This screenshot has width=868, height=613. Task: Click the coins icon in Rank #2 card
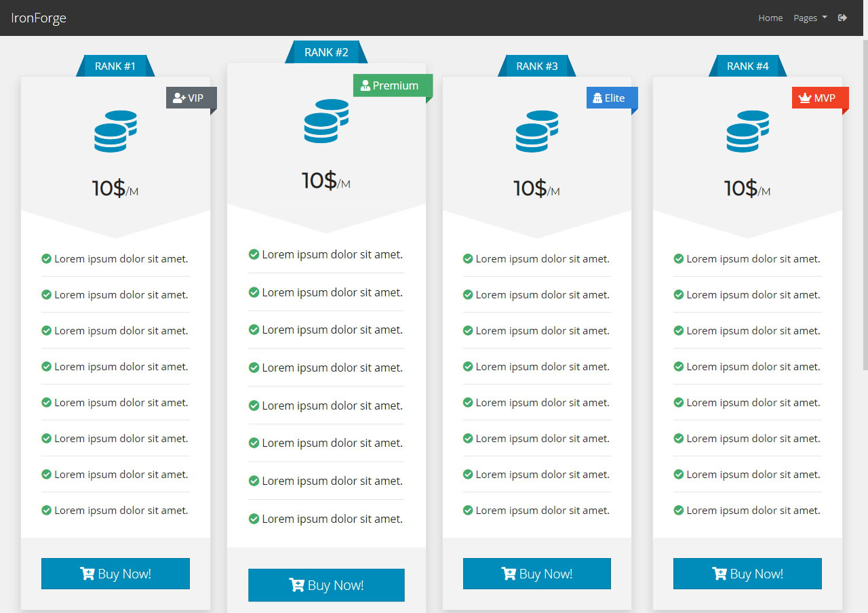[326, 121]
